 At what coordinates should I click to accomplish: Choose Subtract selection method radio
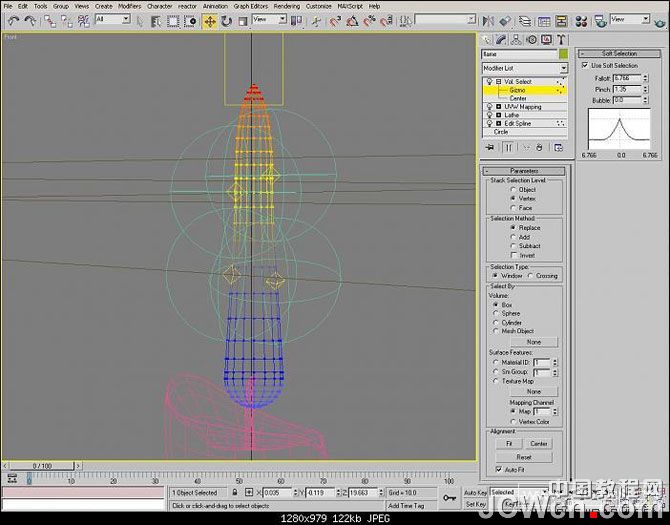[x=513, y=246]
